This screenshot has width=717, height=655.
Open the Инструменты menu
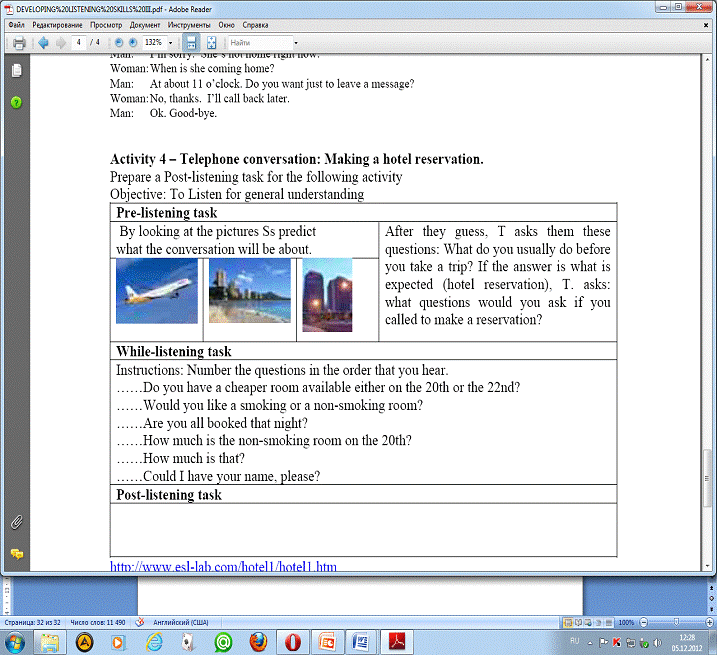point(189,24)
